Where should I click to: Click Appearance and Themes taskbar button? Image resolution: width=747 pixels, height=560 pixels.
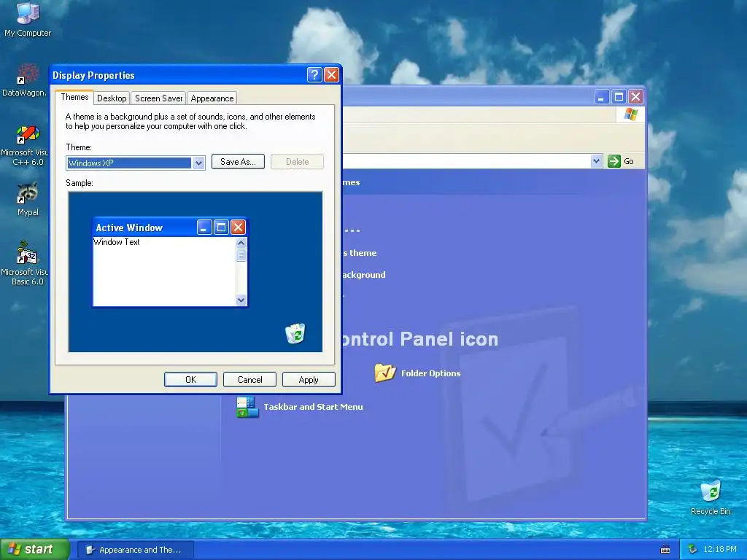[136, 550]
